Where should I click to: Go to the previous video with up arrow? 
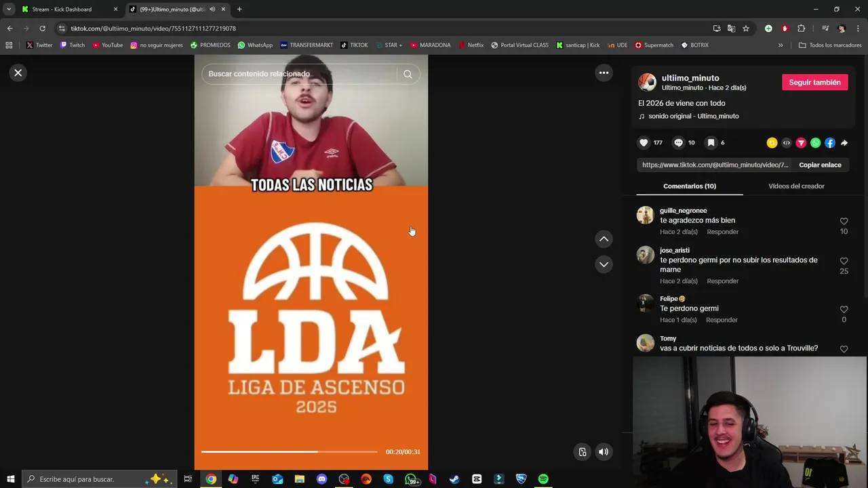point(604,239)
